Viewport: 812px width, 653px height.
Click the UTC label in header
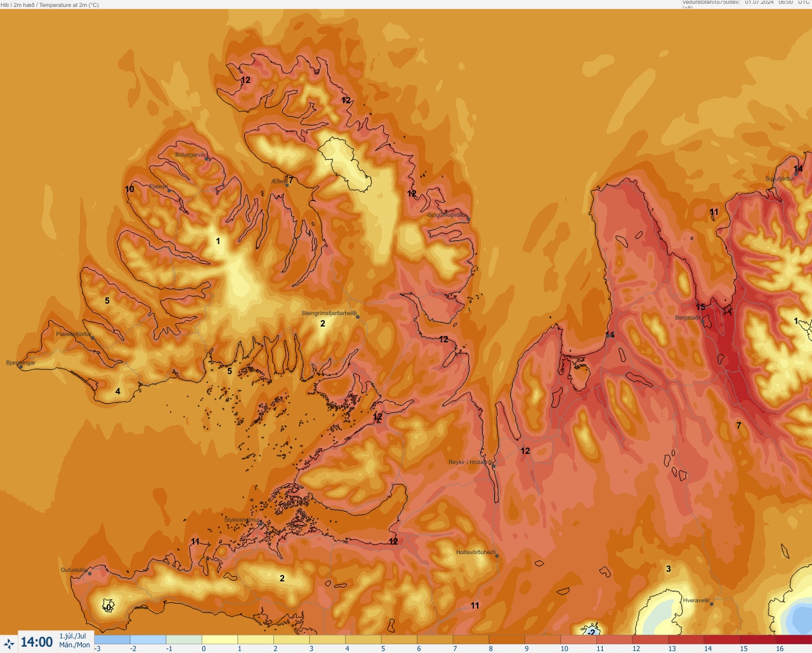click(x=804, y=3)
